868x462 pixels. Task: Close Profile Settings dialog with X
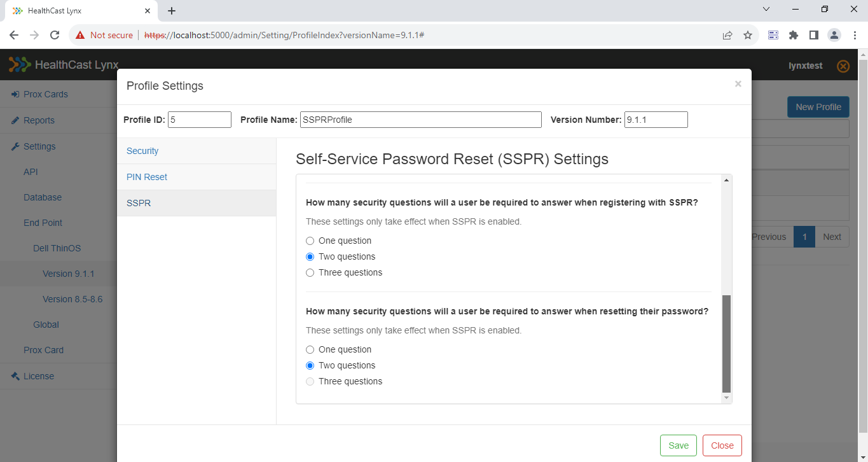[738, 84]
